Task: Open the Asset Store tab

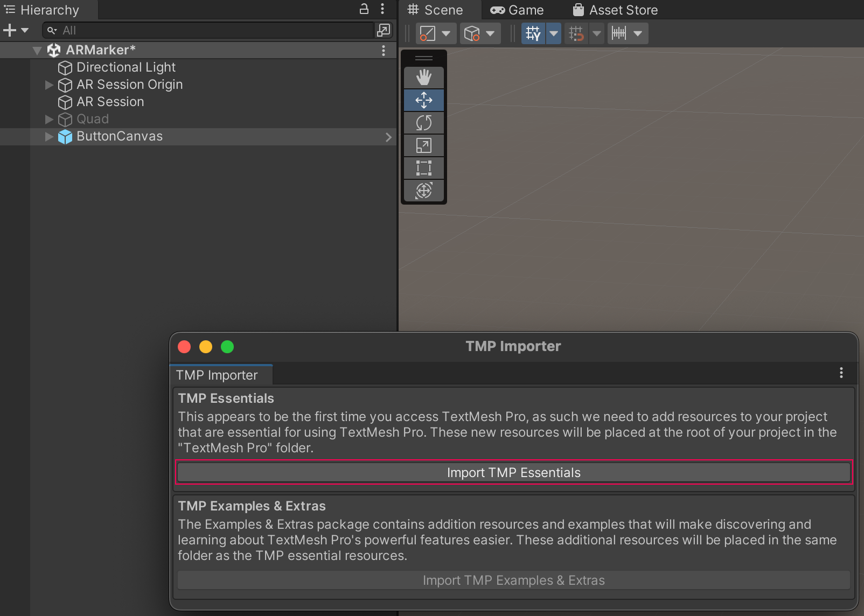Action: click(x=615, y=10)
